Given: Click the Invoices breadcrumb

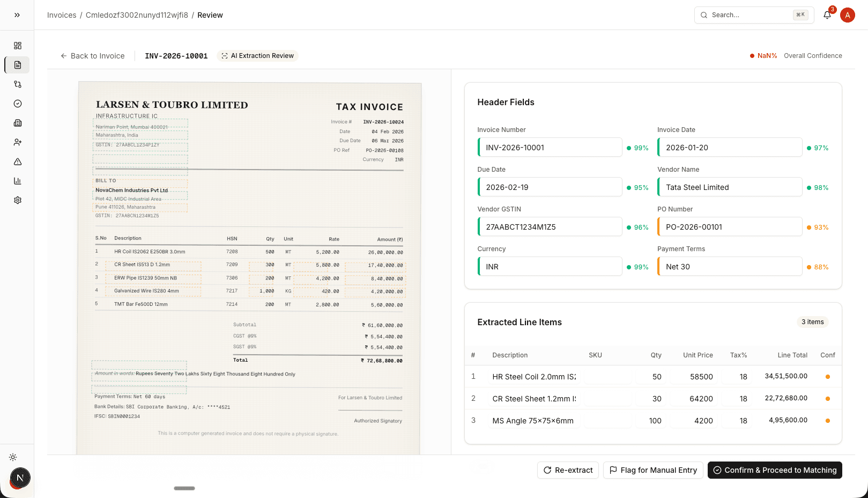Looking at the screenshot, I should tap(61, 15).
